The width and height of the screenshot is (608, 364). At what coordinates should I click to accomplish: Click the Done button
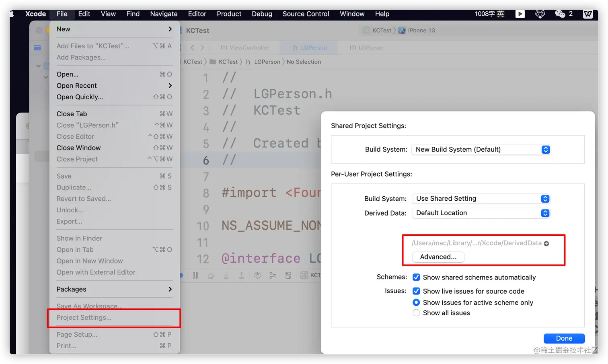[564, 338]
